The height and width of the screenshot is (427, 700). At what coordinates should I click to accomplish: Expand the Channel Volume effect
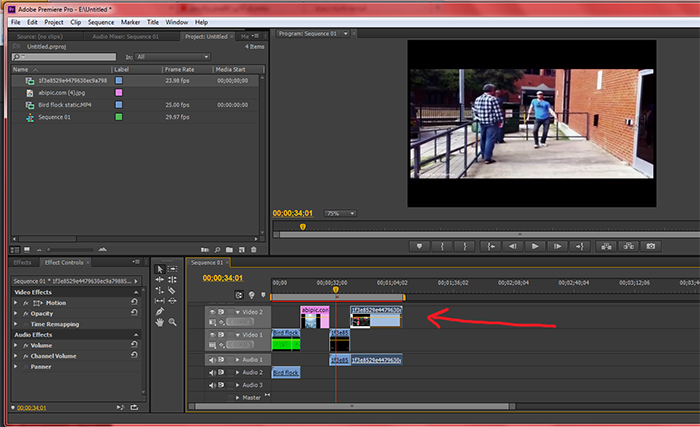(x=16, y=356)
